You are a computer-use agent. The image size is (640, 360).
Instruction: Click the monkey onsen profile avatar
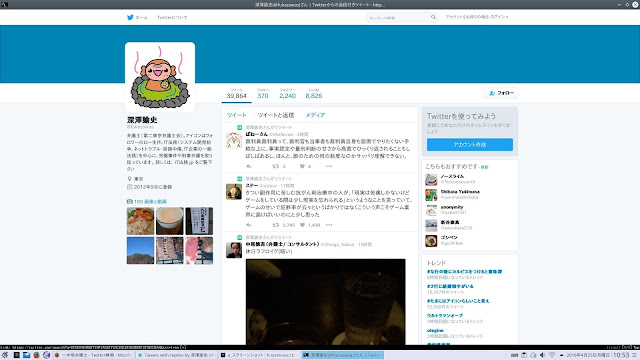pyautogui.click(x=160, y=77)
